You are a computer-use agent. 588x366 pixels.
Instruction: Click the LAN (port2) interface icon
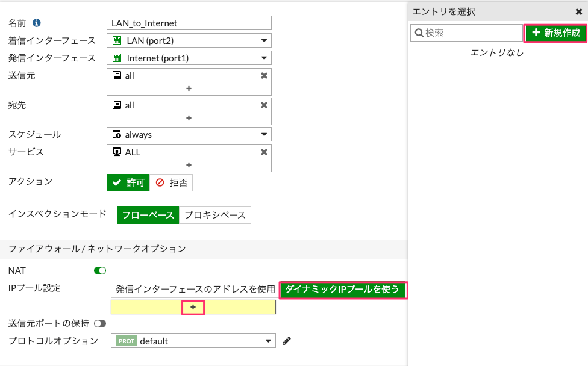[x=117, y=40]
